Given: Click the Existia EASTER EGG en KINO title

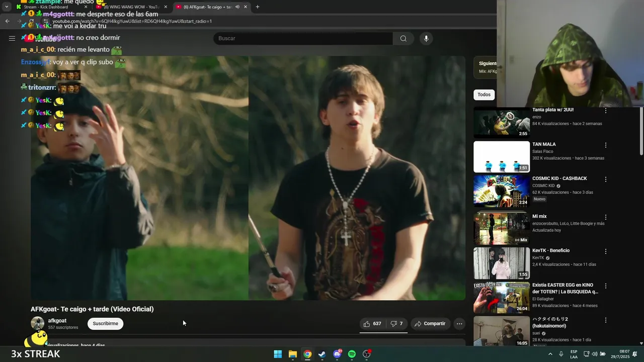Looking at the screenshot, I should [565, 288].
